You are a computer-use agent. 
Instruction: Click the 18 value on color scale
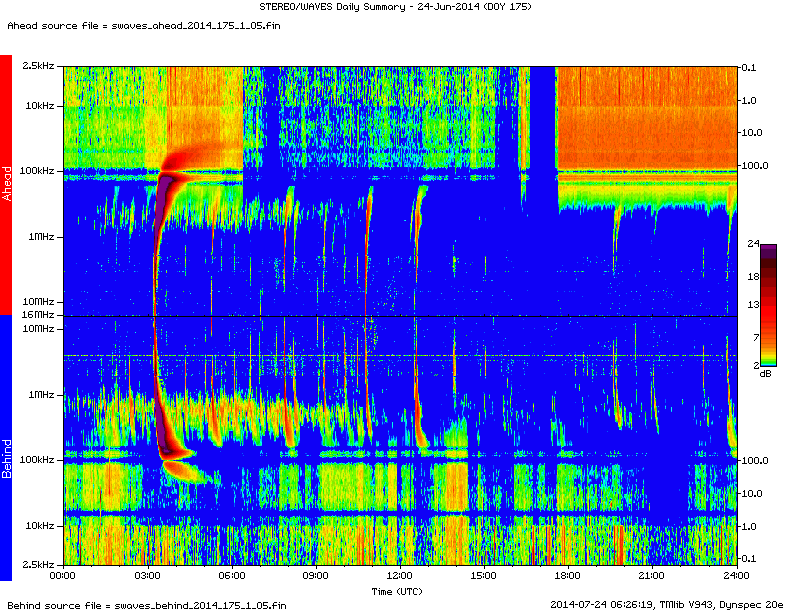pyautogui.click(x=753, y=277)
